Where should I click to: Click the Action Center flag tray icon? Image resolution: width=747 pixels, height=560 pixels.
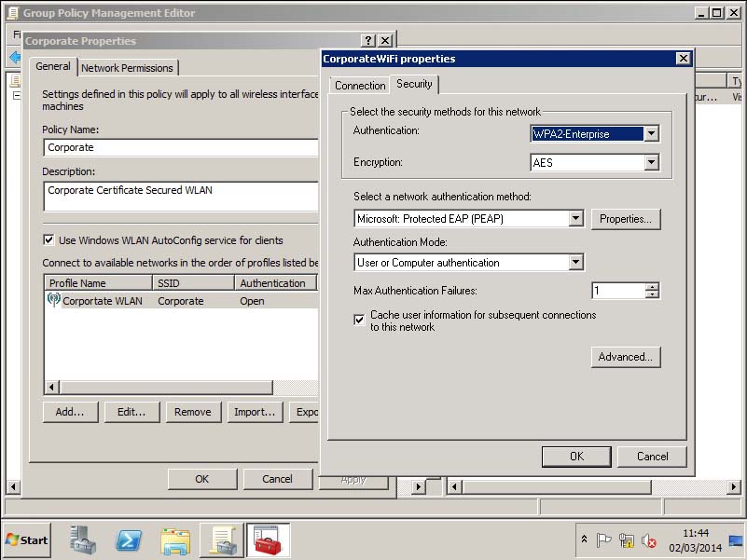coord(603,540)
